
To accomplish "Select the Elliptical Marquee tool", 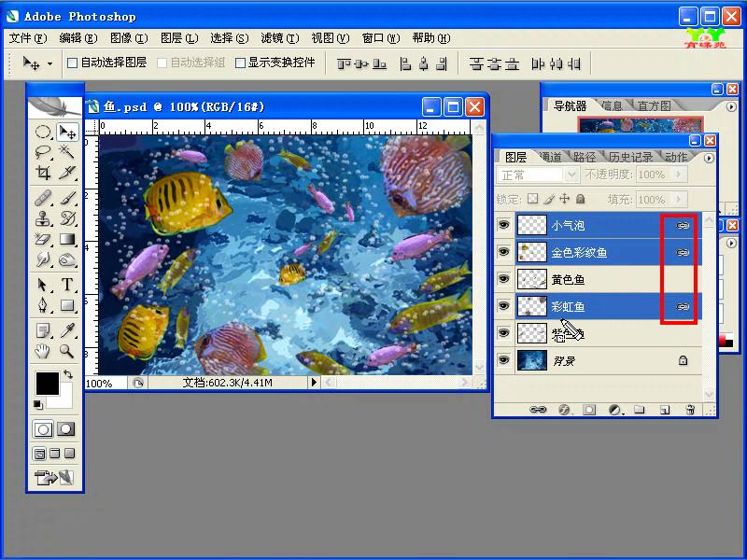I will [43, 132].
